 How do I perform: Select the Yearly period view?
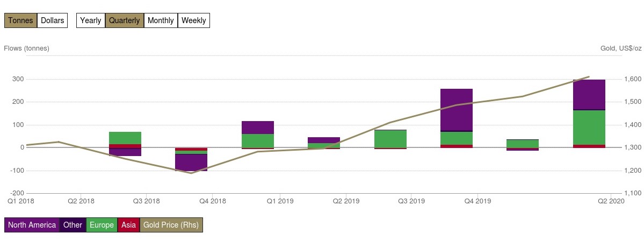pos(90,20)
